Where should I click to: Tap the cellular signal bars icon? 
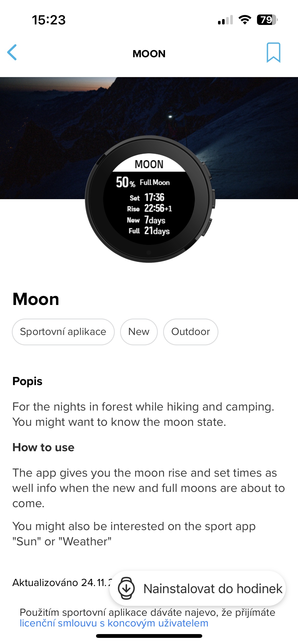225,20
